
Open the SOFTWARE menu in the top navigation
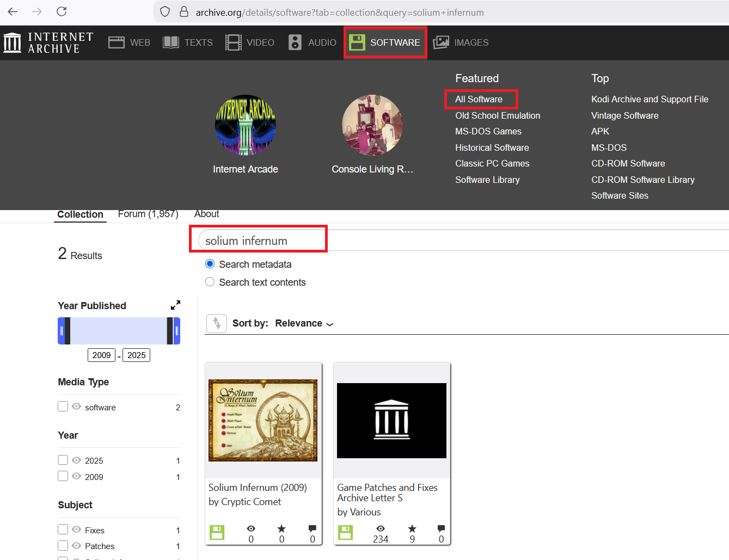pyautogui.click(x=385, y=42)
